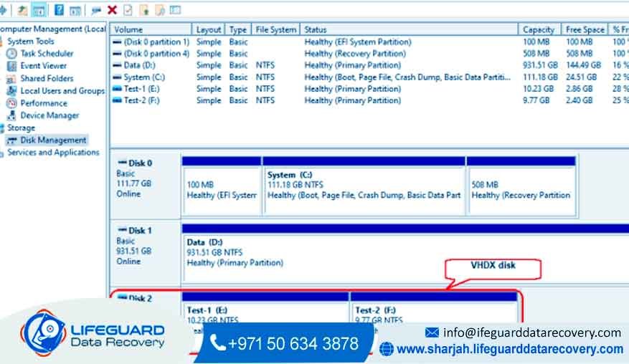Click the drive icon beside Disk 0 partition 4

[x=117, y=53]
